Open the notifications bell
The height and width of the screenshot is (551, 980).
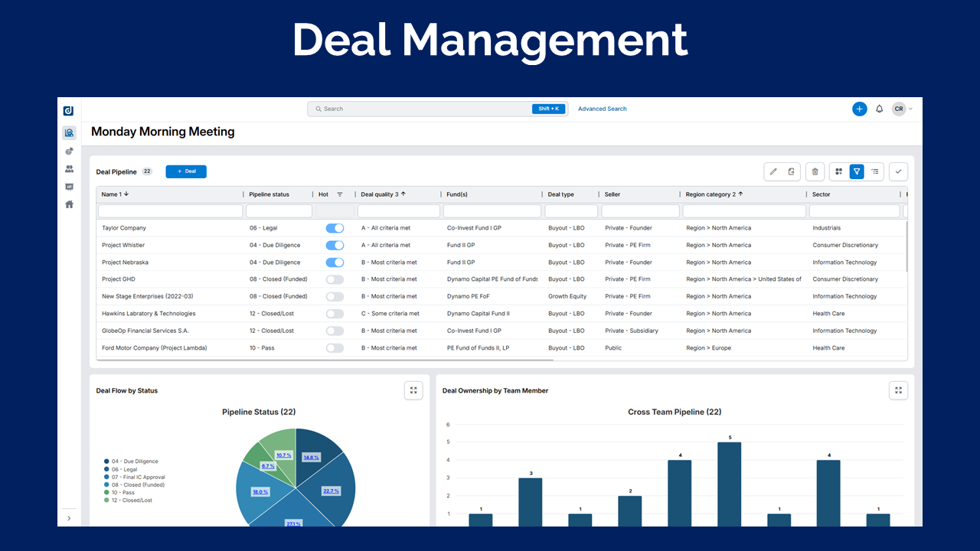click(x=879, y=109)
